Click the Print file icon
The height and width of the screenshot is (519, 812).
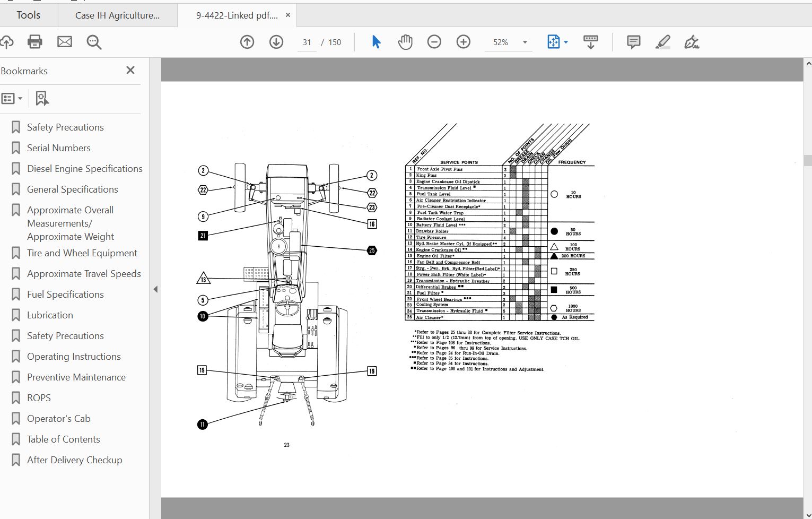pos(34,42)
